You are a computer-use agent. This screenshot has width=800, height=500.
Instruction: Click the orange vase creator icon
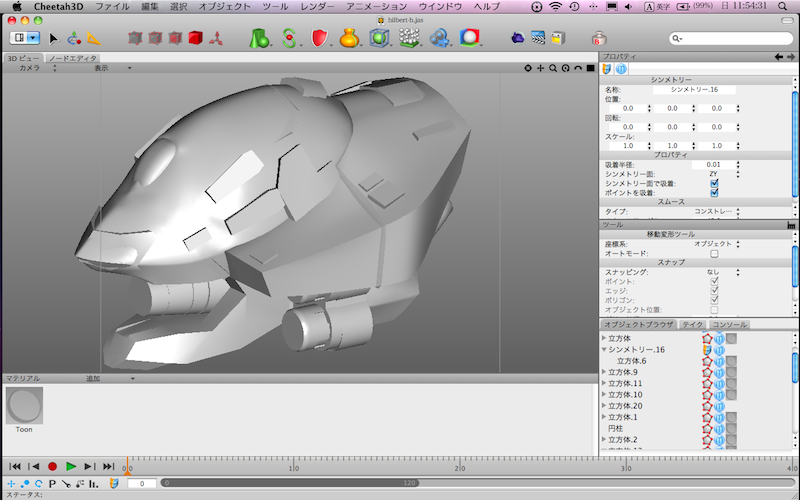(348, 38)
